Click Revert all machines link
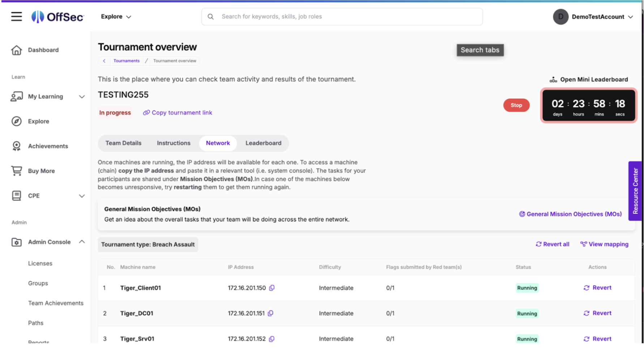The image size is (644, 348). [x=553, y=245]
